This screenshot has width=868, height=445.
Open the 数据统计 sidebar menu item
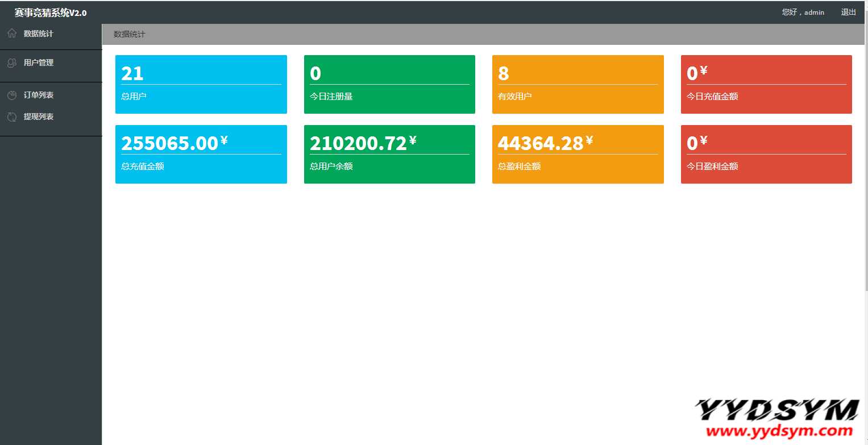coord(38,34)
